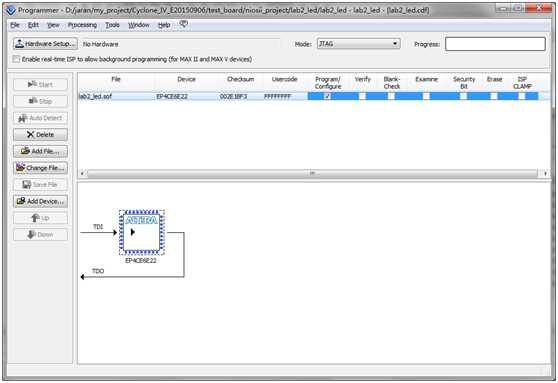Click the Examine column header
558x383 pixels.
[x=426, y=79]
